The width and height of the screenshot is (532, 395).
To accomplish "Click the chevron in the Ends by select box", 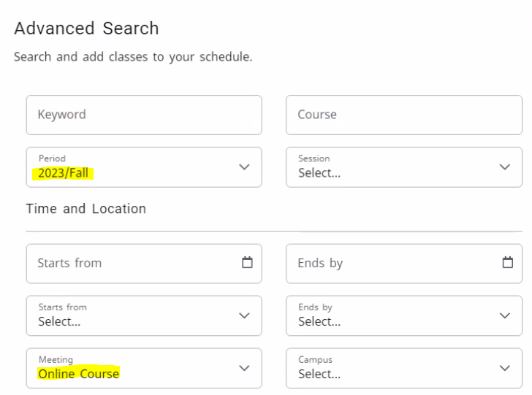I will click(x=504, y=315).
